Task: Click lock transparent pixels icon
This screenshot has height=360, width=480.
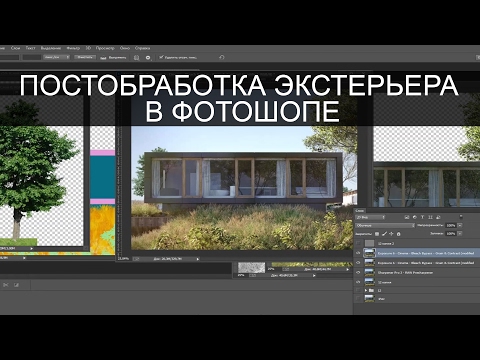Action: pos(377,234)
